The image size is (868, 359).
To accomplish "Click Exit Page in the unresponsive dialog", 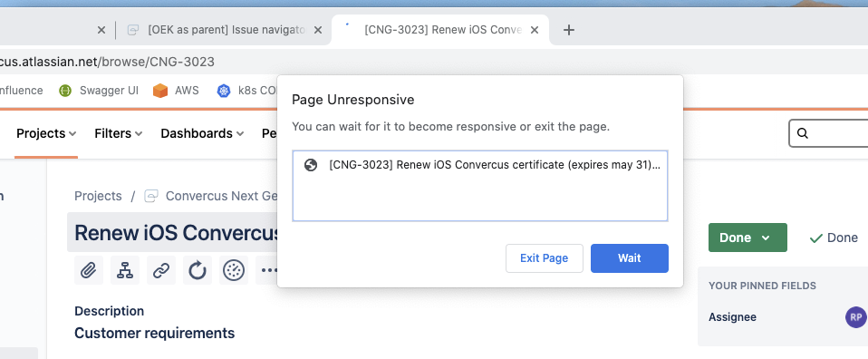I will click(x=545, y=258).
